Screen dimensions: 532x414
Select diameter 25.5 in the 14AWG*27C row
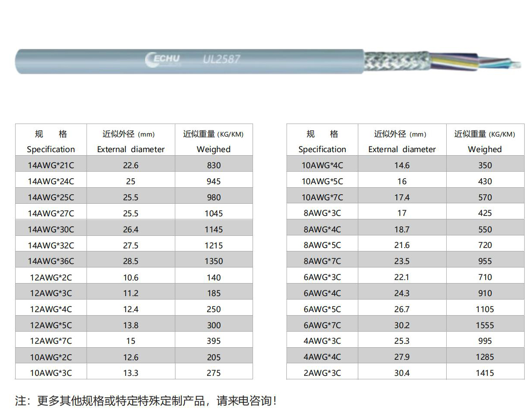pos(131,213)
